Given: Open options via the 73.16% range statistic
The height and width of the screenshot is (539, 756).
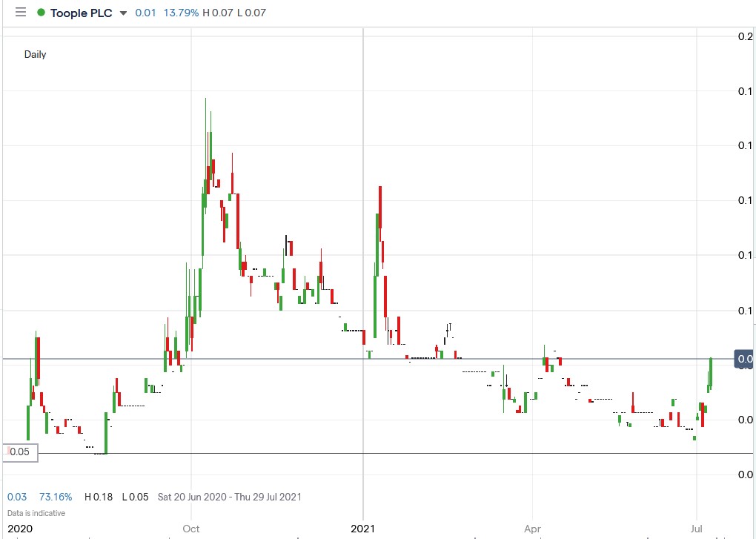Looking at the screenshot, I should (x=57, y=497).
